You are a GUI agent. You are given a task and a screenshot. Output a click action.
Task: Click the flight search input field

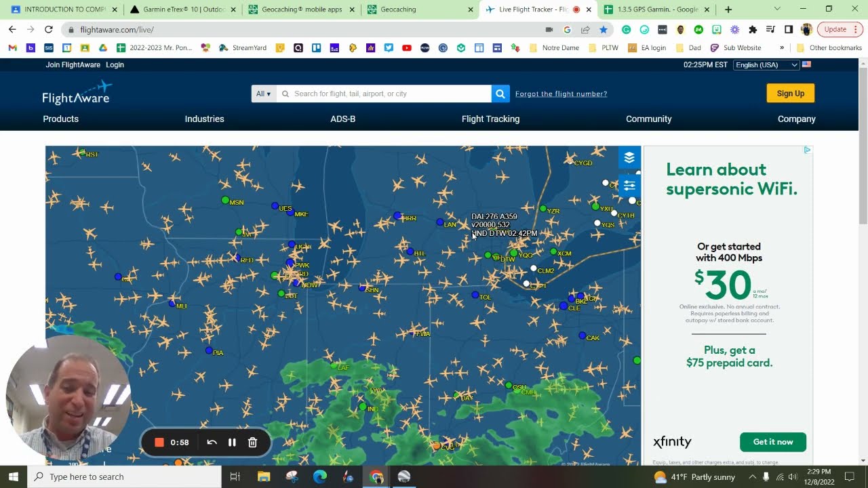click(x=384, y=94)
